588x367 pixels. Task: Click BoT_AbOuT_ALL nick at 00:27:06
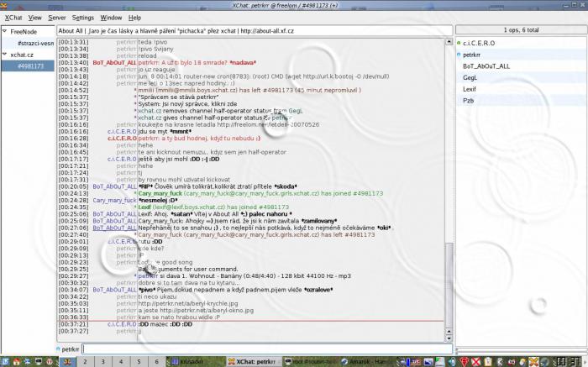click(114, 228)
